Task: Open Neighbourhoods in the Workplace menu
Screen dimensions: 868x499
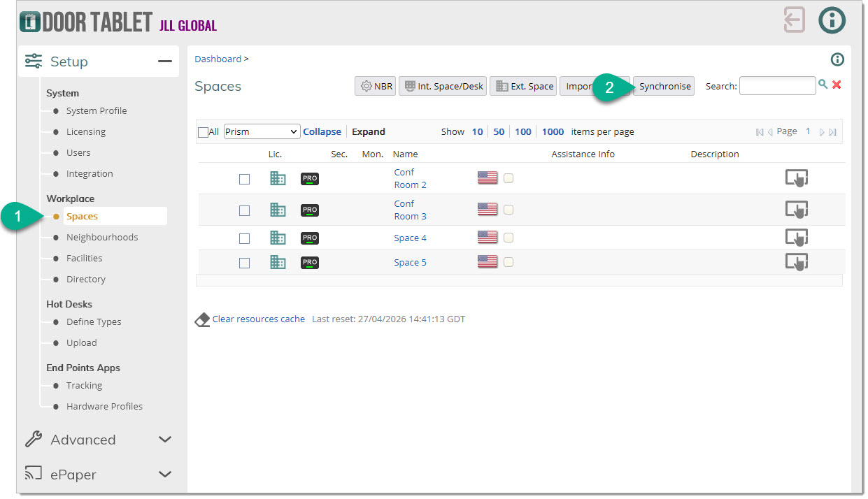Action: pyautogui.click(x=102, y=237)
